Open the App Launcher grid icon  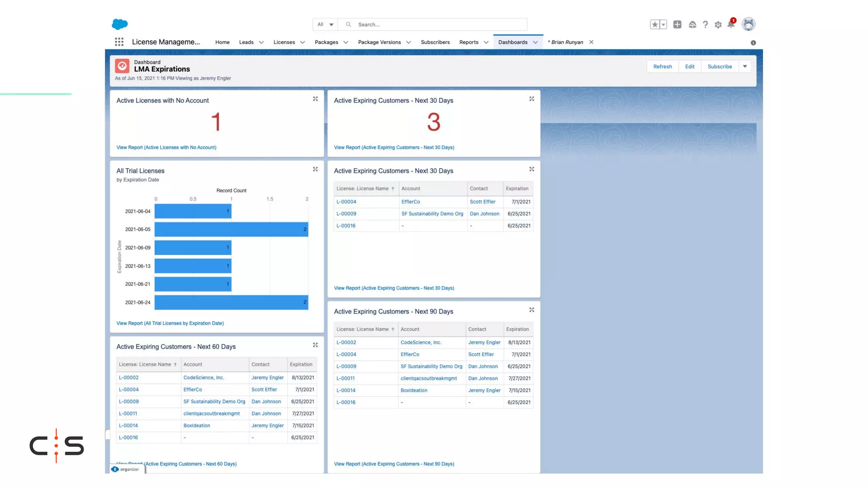119,42
